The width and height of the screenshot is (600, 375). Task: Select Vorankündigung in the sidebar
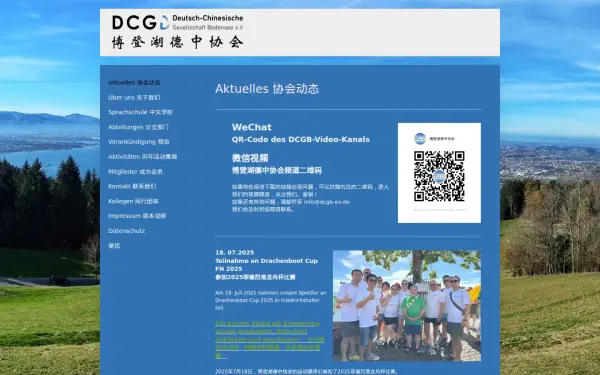pyautogui.click(x=139, y=142)
